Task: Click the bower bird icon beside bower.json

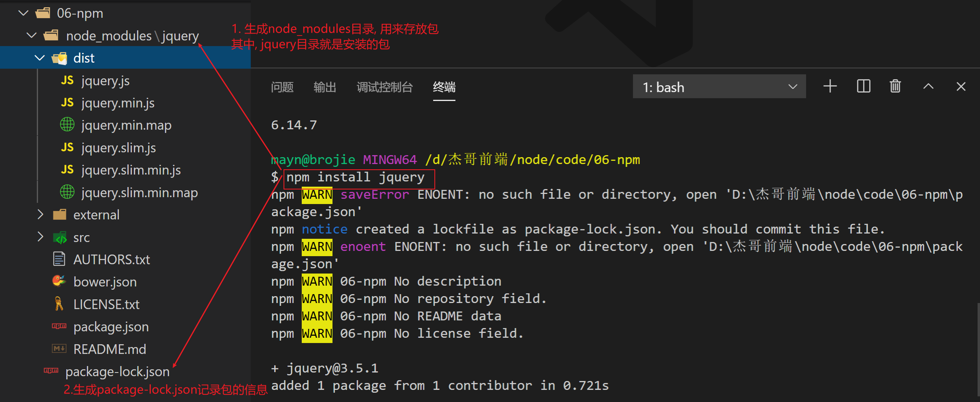Action: (59, 281)
